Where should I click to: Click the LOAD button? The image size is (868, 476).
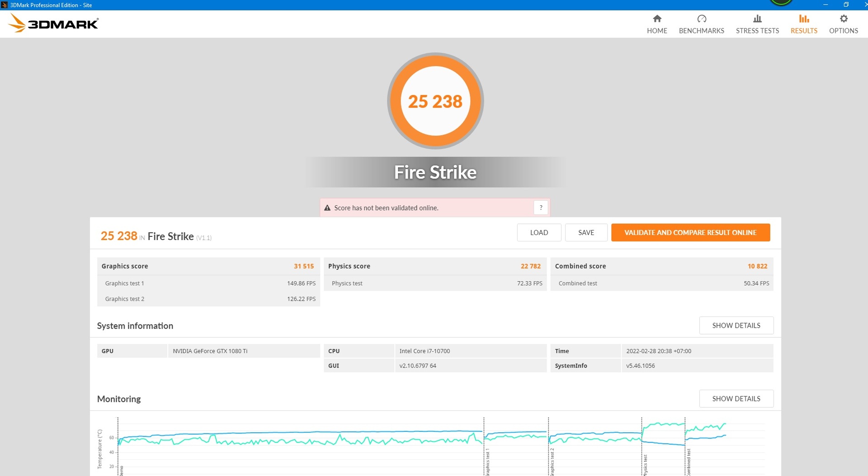(539, 232)
